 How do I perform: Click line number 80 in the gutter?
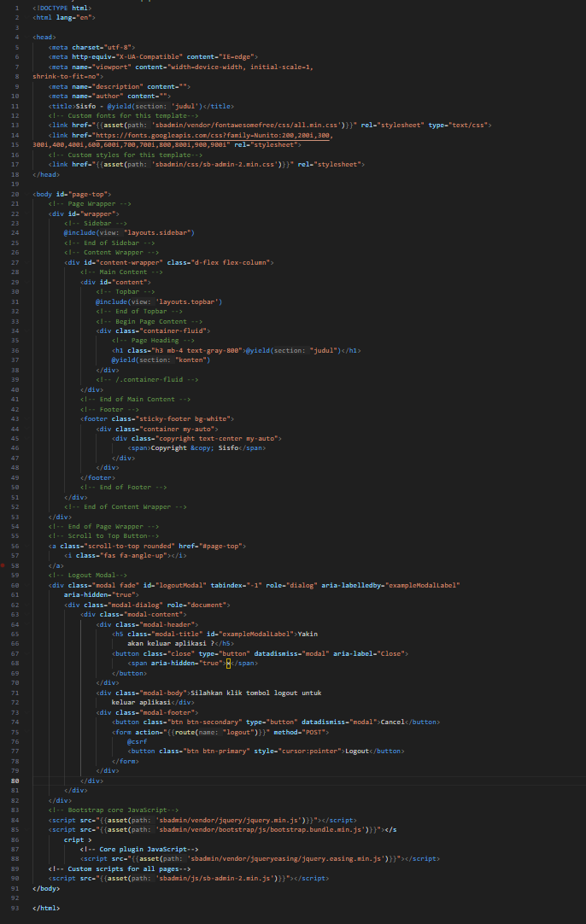(x=16, y=781)
